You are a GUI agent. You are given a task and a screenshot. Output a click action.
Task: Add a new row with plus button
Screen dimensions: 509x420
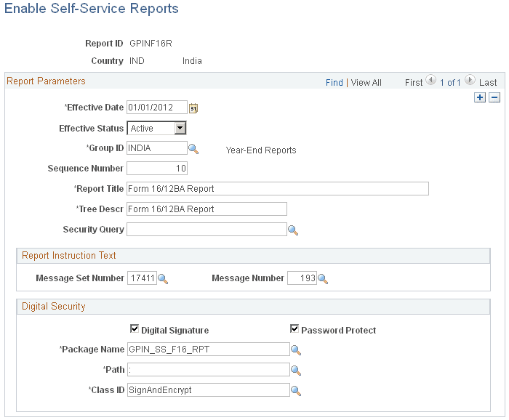tap(480, 97)
